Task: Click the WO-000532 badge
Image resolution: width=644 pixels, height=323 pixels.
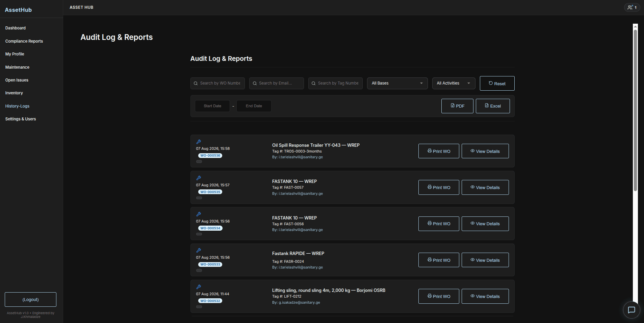Action: tap(210, 301)
